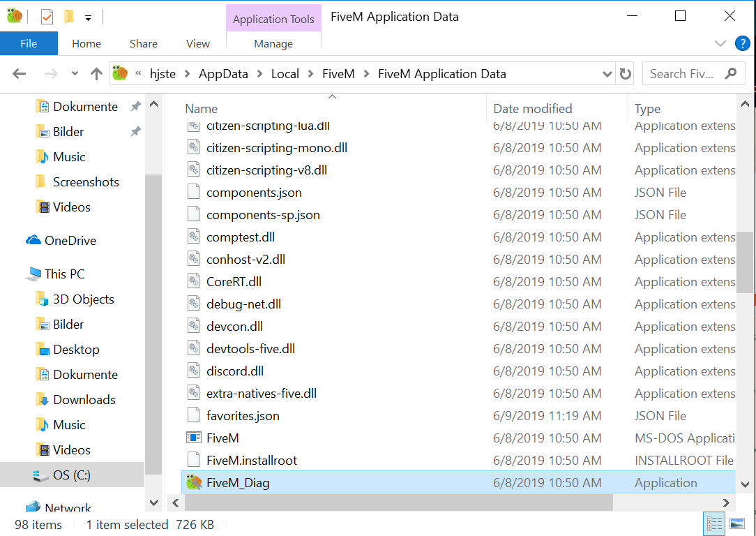
Task: Click the FiveM breadcrumb segment
Action: click(x=338, y=74)
